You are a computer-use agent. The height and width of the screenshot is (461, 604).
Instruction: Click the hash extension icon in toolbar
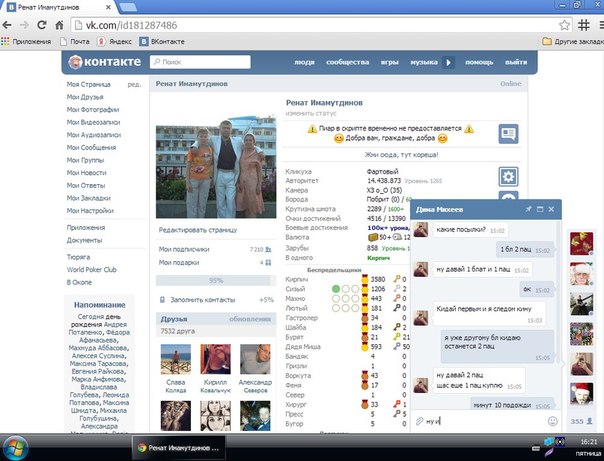point(584,25)
